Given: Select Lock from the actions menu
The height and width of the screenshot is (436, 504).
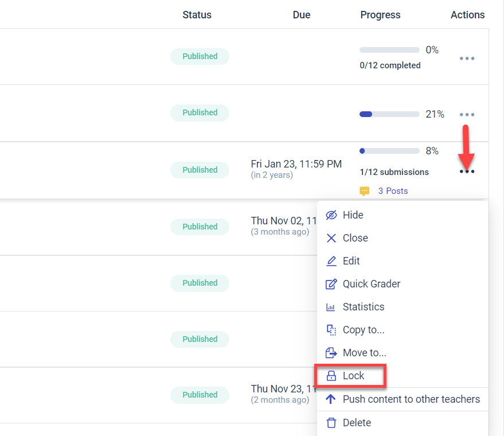Looking at the screenshot, I should click(x=403, y=376).
